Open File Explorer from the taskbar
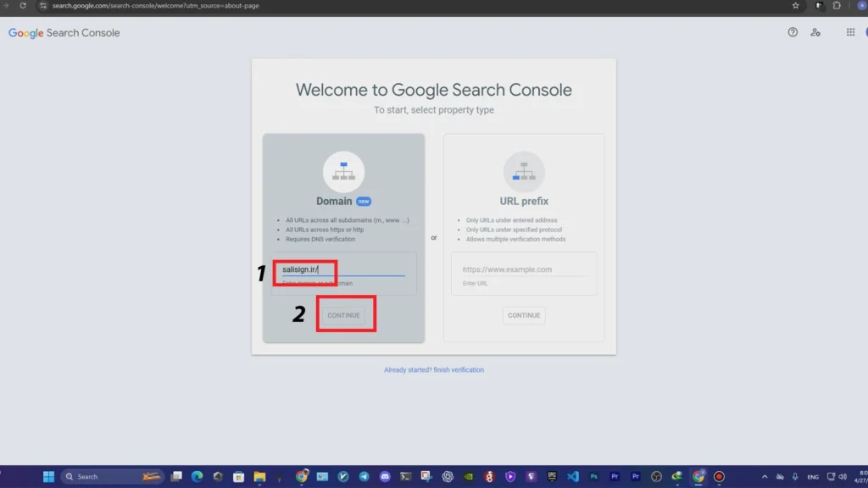868x488 pixels. (x=259, y=476)
